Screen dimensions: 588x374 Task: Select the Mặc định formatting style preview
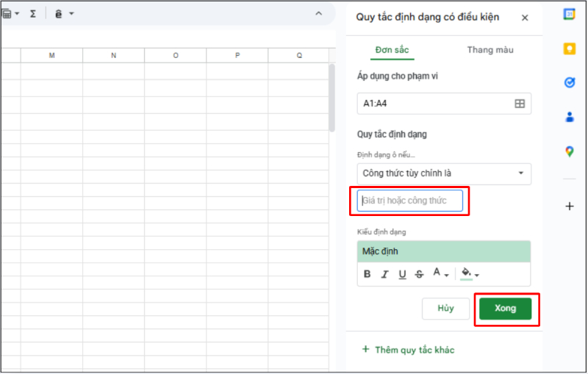[444, 251]
